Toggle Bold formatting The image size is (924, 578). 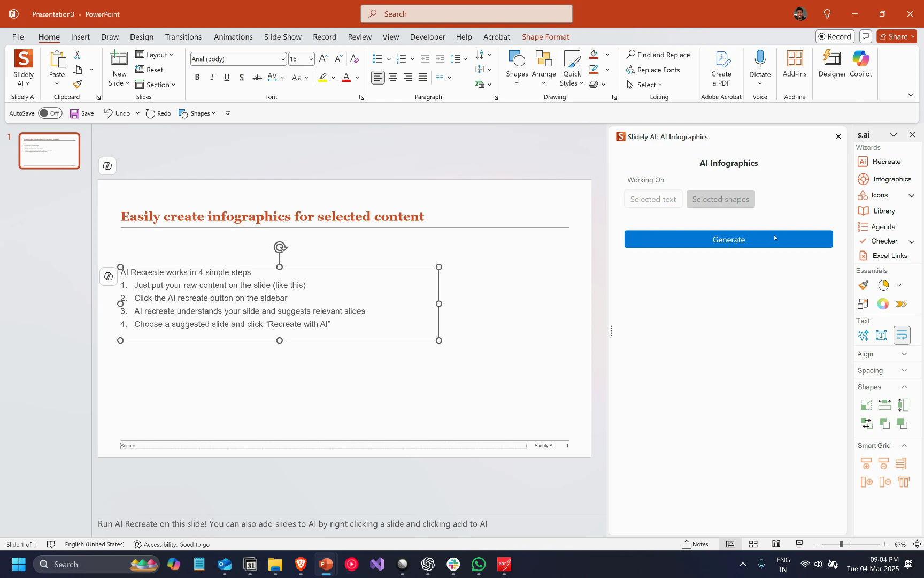pyautogui.click(x=197, y=78)
